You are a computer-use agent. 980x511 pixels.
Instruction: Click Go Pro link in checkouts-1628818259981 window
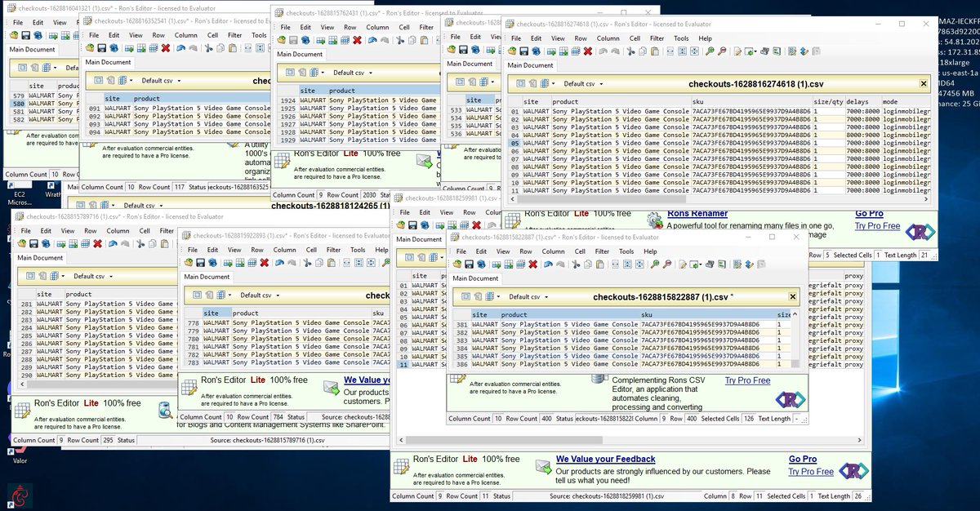coord(802,459)
